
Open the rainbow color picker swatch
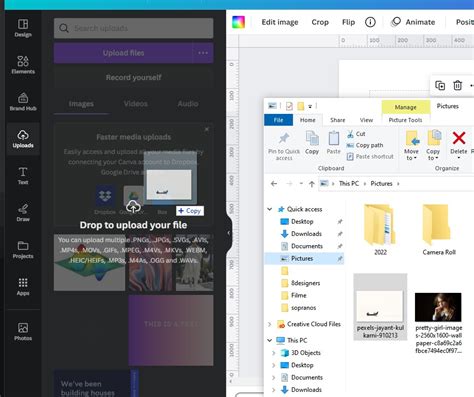[x=238, y=22]
